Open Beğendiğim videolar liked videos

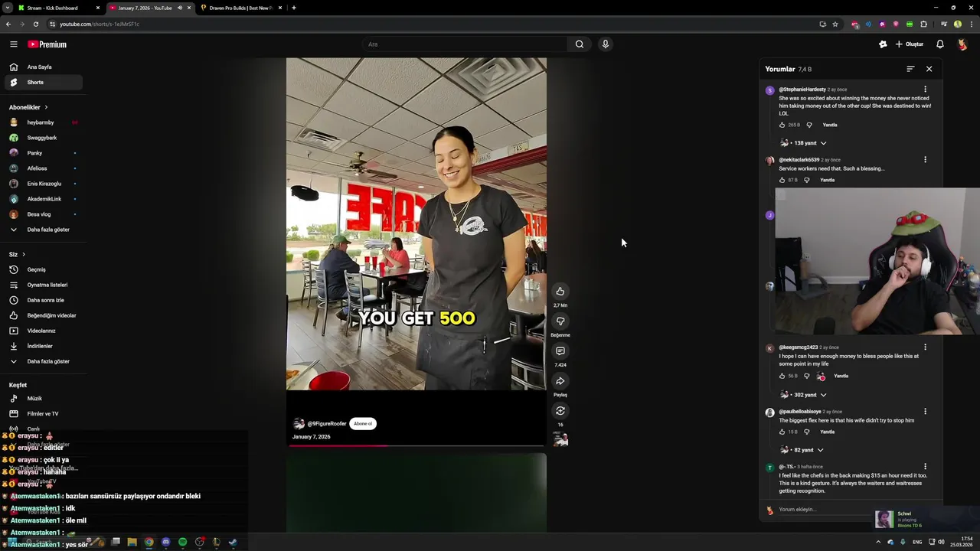point(44,315)
